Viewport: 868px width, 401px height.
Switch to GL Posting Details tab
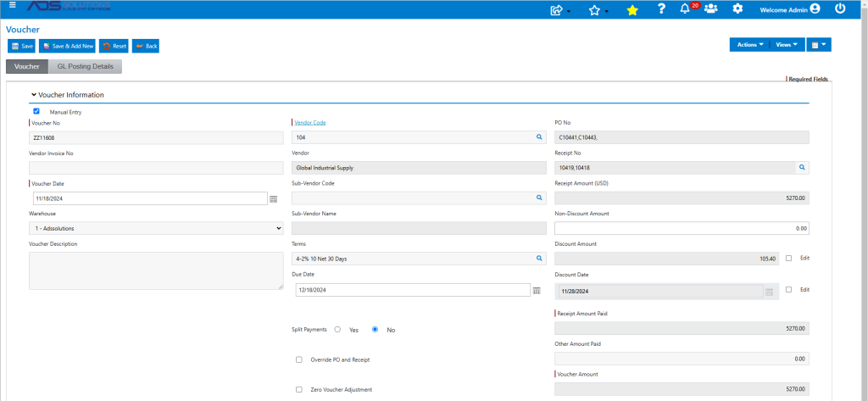(x=86, y=66)
